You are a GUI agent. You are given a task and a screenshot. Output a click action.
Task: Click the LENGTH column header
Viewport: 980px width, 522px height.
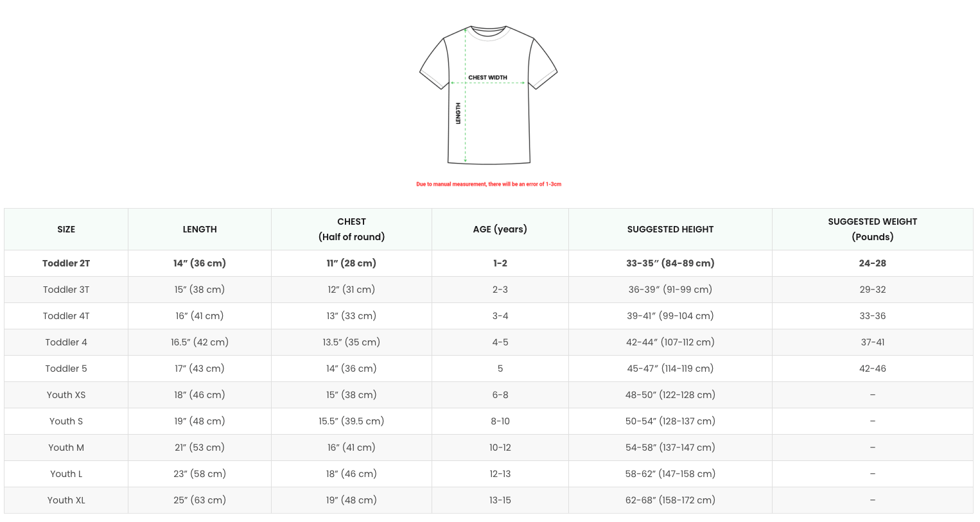point(200,229)
